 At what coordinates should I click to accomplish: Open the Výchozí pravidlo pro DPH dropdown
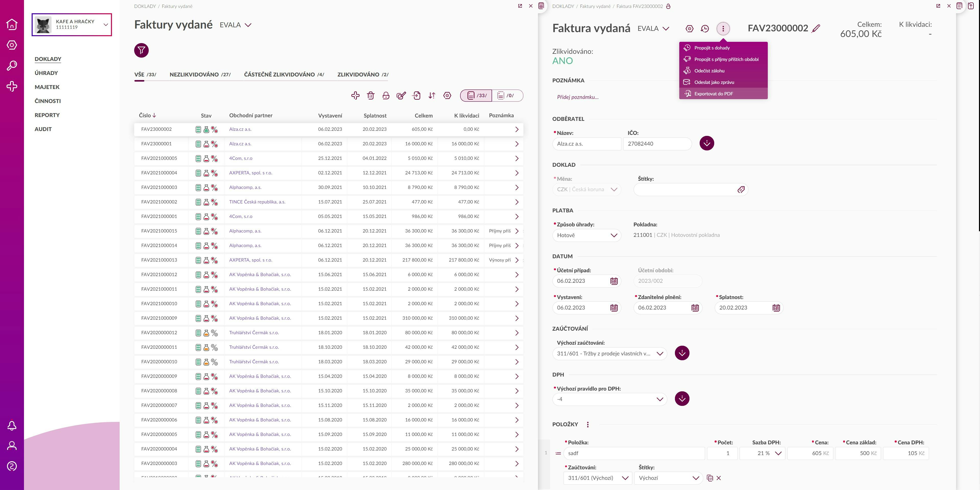pos(609,399)
